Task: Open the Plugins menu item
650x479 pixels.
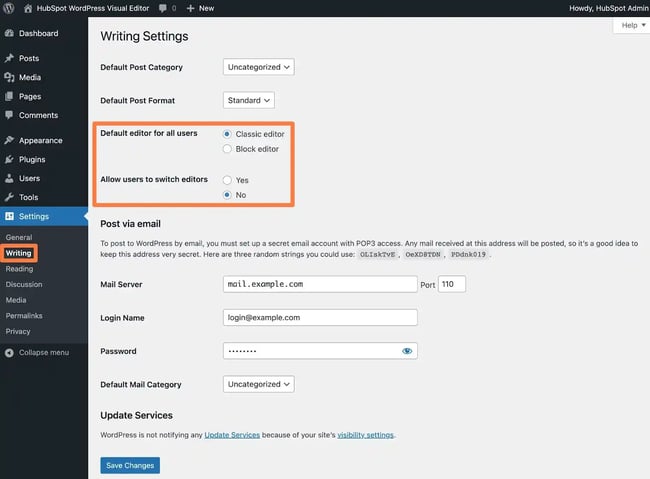Action: coord(32,159)
